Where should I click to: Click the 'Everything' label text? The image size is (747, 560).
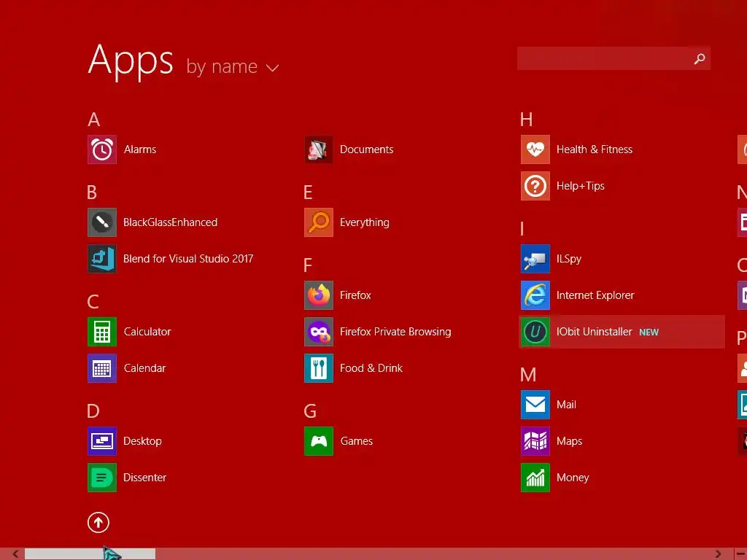pos(365,222)
